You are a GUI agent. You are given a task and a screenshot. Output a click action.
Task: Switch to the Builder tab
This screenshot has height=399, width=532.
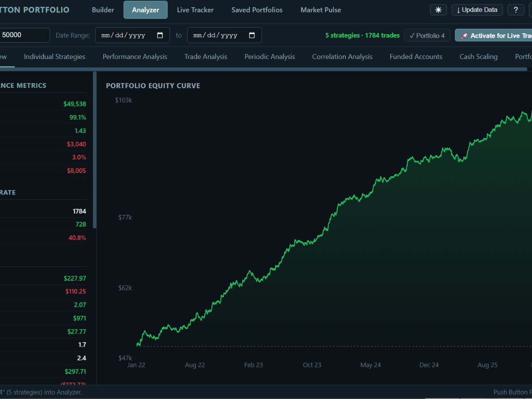coord(103,10)
